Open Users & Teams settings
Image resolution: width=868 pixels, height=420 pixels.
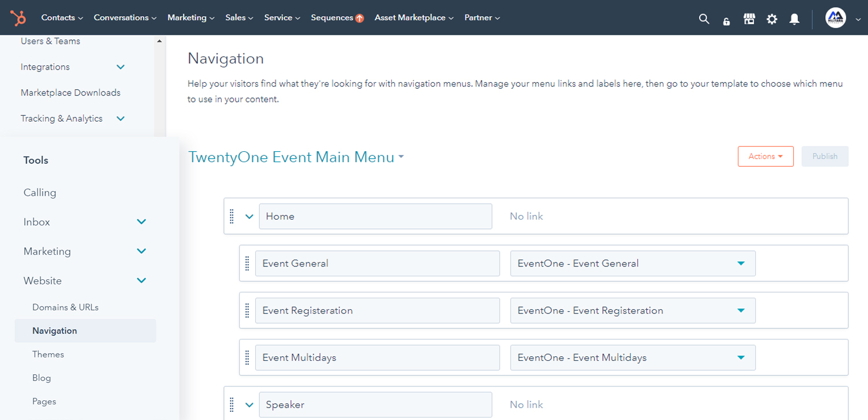50,41
